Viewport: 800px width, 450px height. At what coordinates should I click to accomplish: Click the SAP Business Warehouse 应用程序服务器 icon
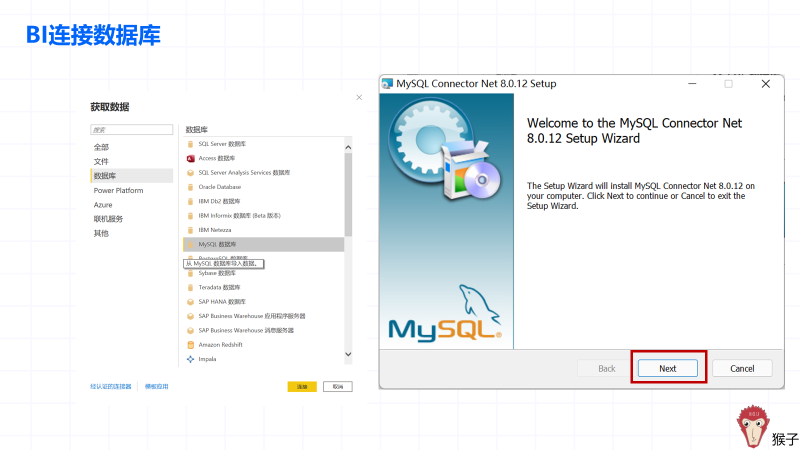[x=190, y=316]
